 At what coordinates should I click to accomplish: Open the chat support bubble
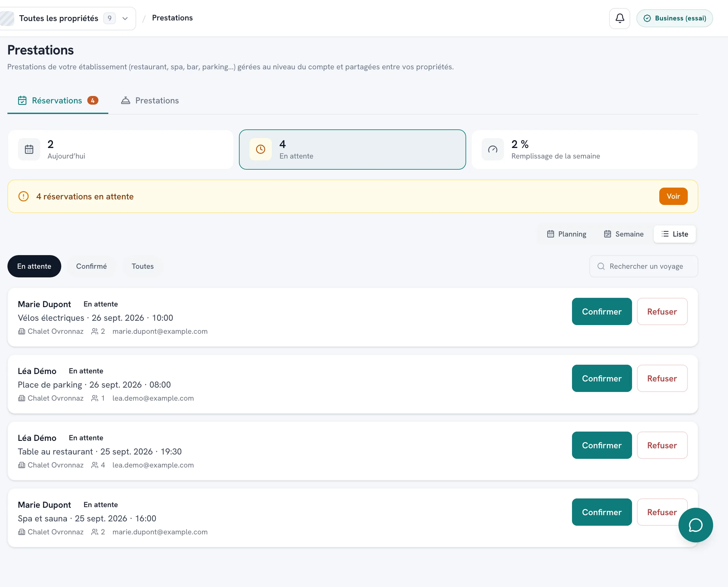point(695,525)
